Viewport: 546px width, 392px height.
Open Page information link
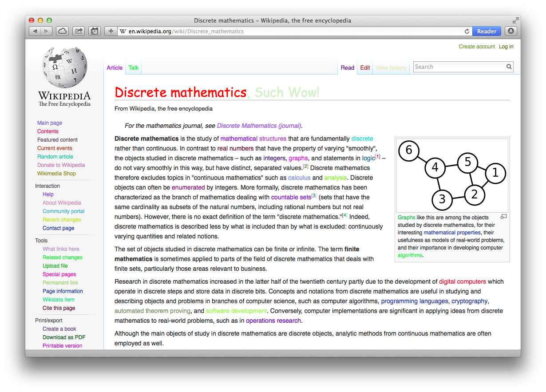(63, 291)
